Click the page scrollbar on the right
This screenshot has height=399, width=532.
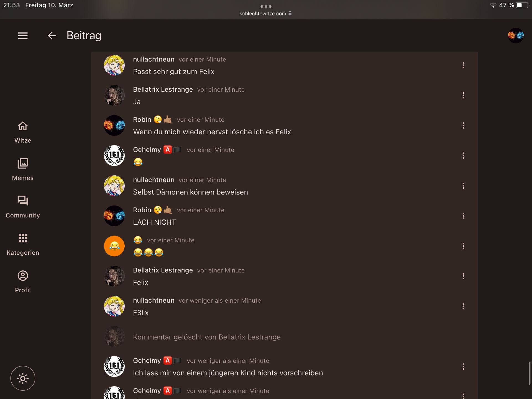[530, 373]
